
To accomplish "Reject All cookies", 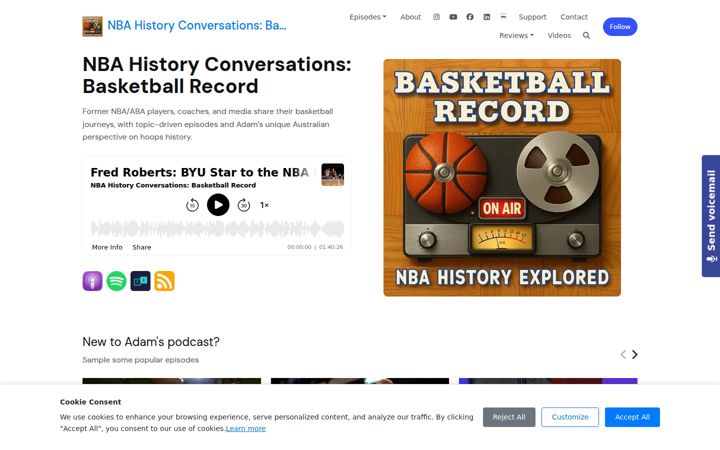I will point(509,417).
